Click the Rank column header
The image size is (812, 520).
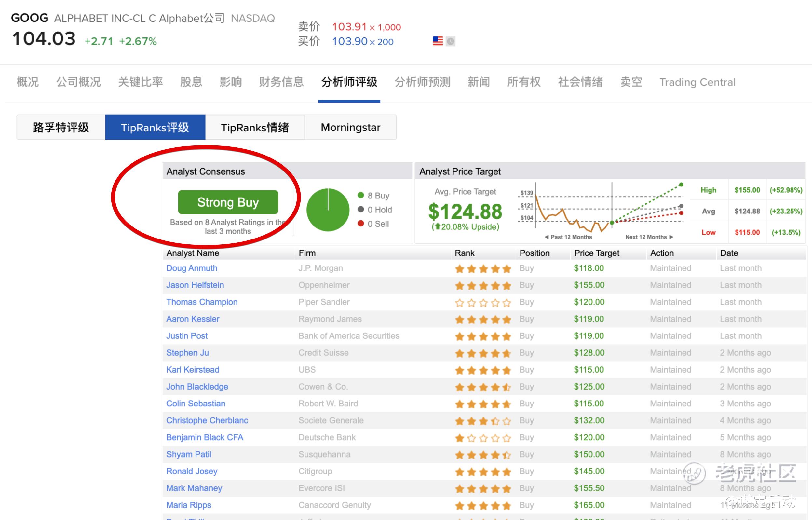click(464, 253)
